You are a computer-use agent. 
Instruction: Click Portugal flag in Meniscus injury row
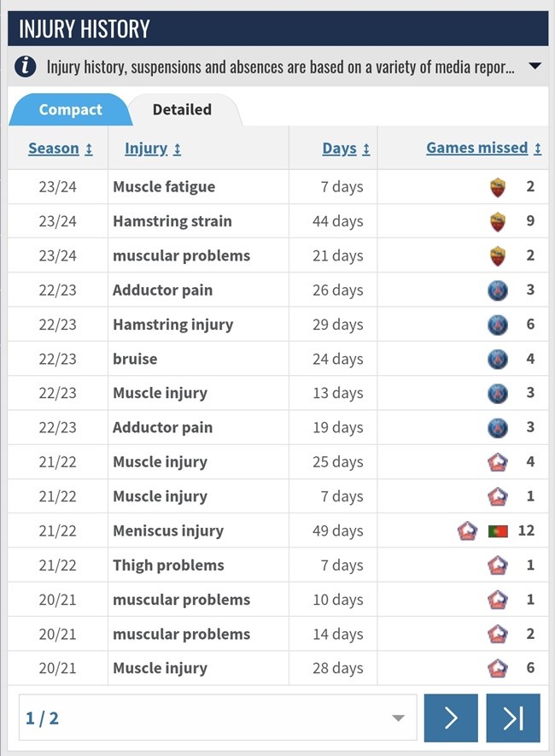pyautogui.click(x=498, y=531)
